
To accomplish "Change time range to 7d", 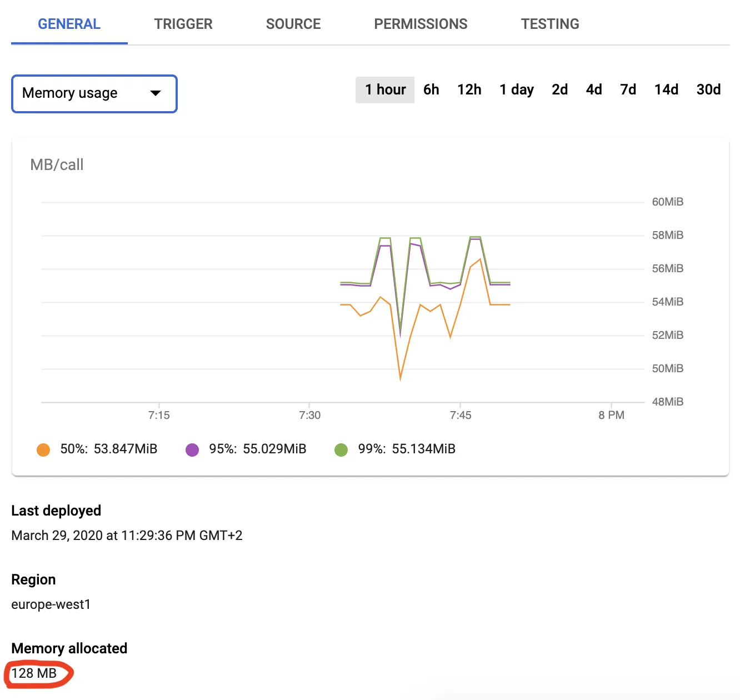I will point(628,89).
